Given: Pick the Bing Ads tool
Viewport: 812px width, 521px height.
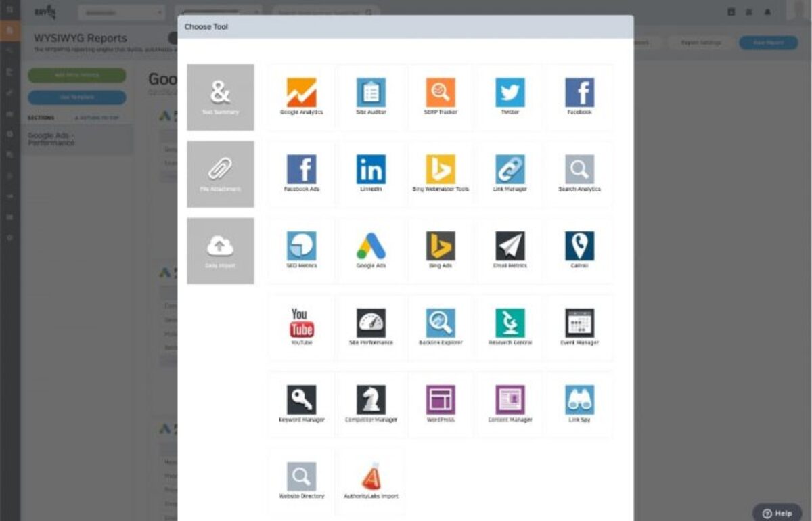Looking at the screenshot, I should 441,251.
